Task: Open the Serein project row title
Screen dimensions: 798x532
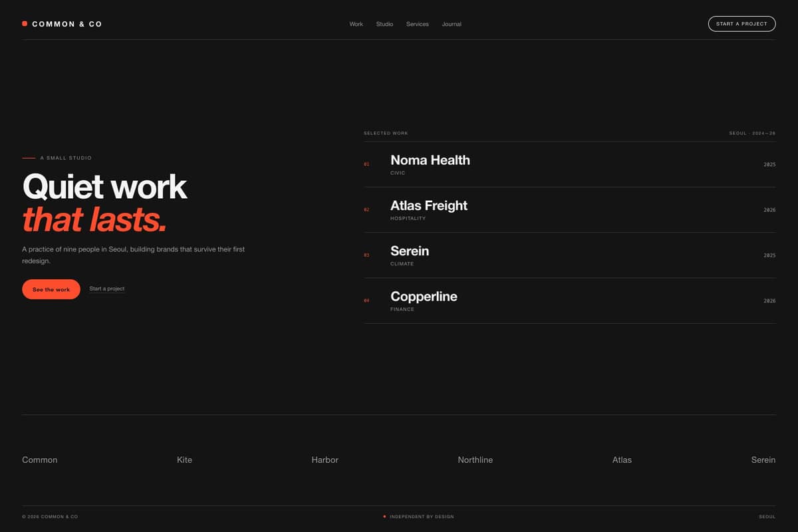Action: click(x=410, y=251)
